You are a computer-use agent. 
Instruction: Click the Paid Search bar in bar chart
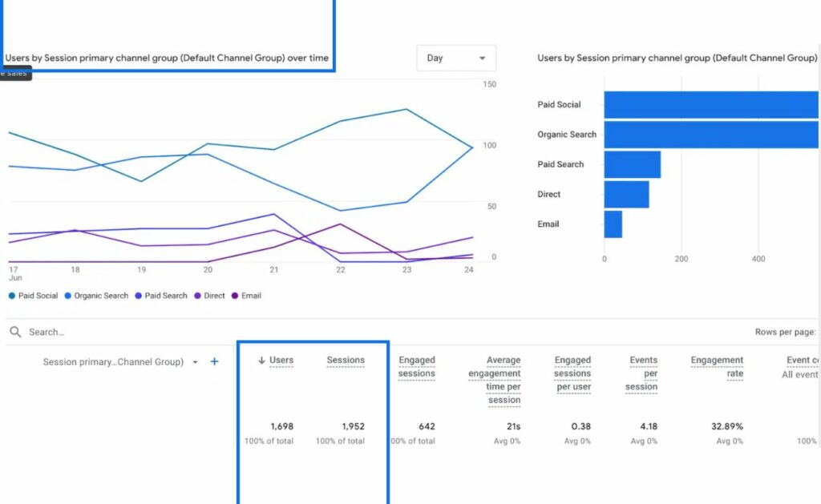pos(633,164)
